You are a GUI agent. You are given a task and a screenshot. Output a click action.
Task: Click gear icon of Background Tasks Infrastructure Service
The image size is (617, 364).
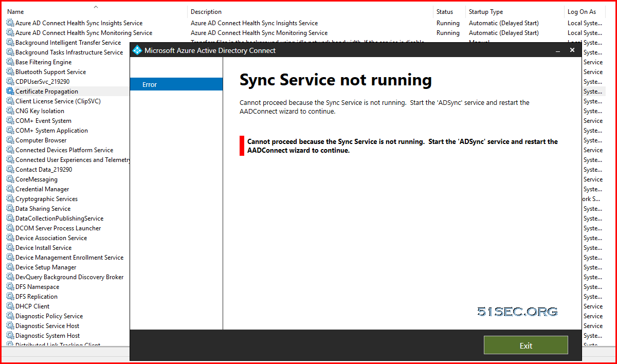coord(10,52)
